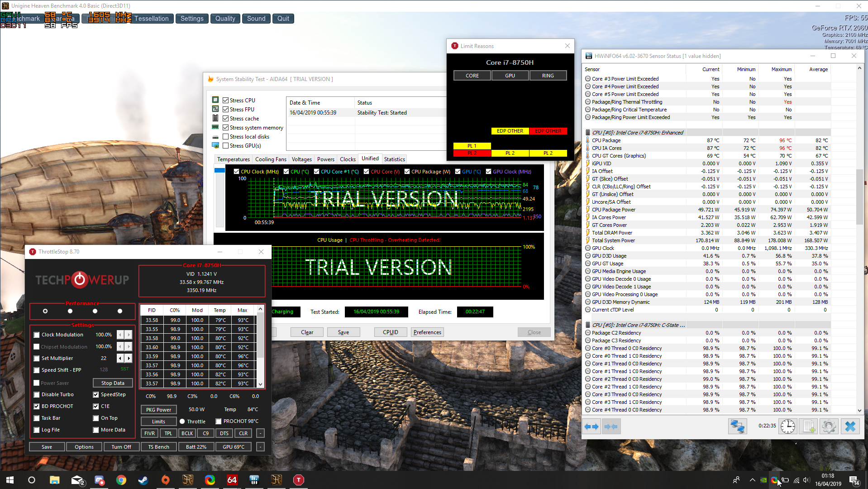Screen dimensions: 868x489
Task: Click AIDA64 Preferences button
Action: coord(427,332)
